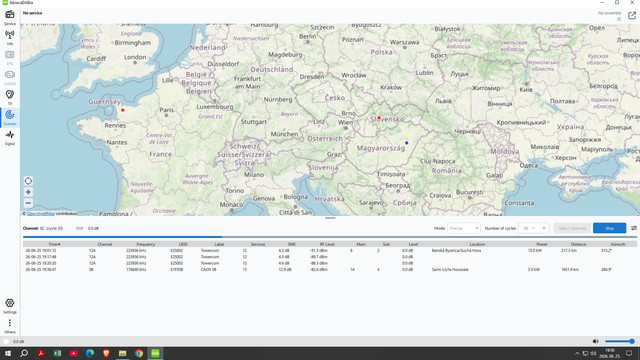Select the row timed 26-06-25 19:20:20
Viewport: 640px width, 360px height.
[x=330, y=263]
